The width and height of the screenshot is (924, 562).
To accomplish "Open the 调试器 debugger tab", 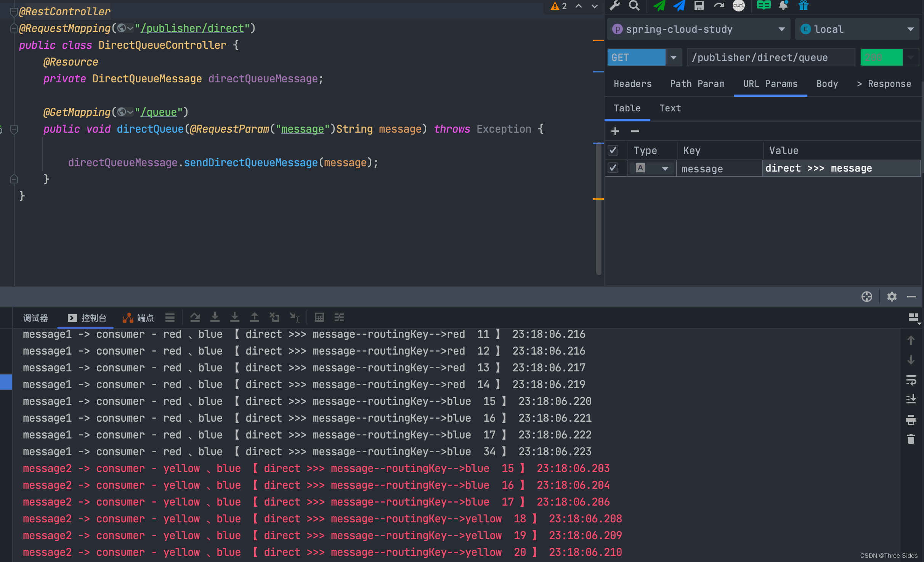I will click(35, 318).
